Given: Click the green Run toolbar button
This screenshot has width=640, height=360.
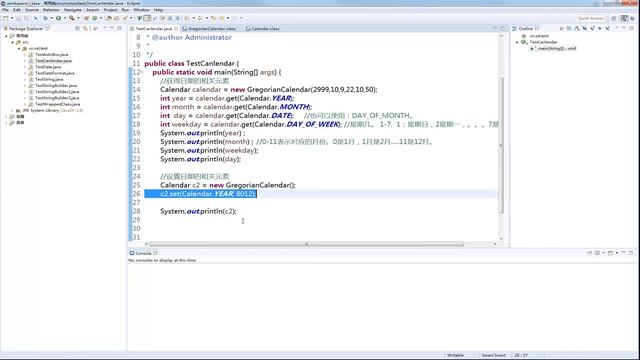Looking at the screenshot, I should coord(58,18).
